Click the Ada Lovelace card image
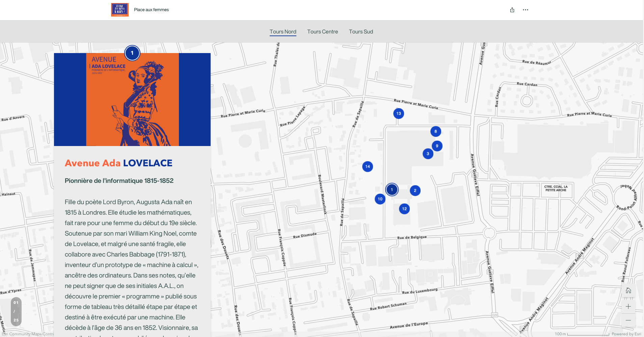Screen dimensions: 644x337 tap(132, 99)
